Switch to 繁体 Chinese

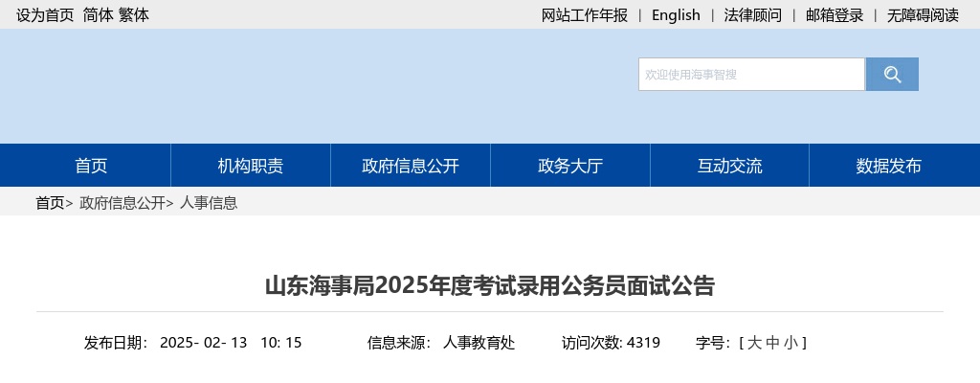(x=134, y=15)
